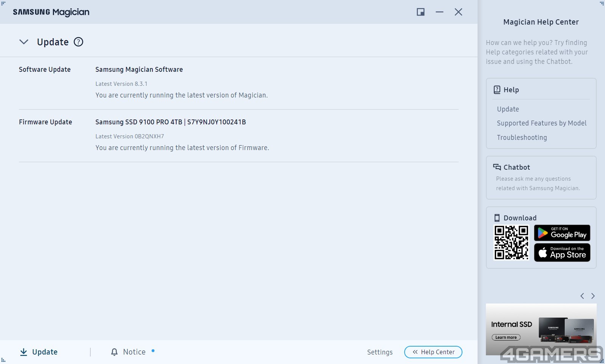
Task: Open the App Store badge
Action: tap(562, 252)
